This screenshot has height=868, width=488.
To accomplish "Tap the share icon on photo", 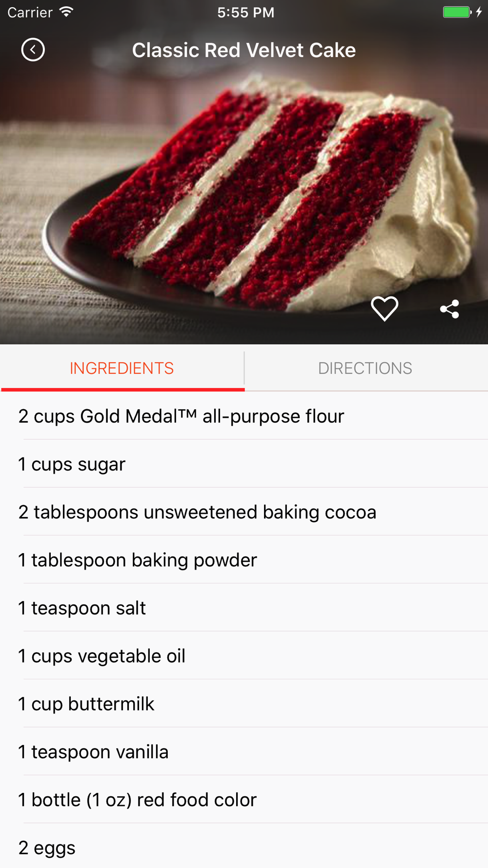I will pyautogui.click(x=449, y=309).
